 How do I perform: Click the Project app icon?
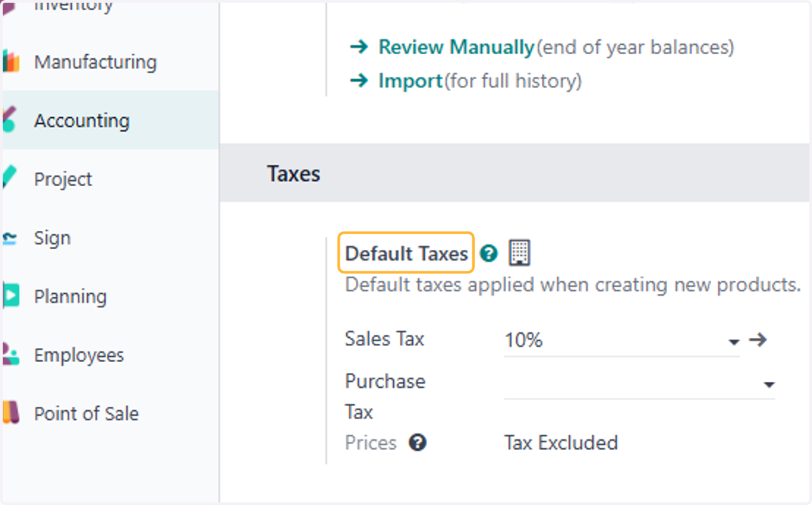(8, 178)
